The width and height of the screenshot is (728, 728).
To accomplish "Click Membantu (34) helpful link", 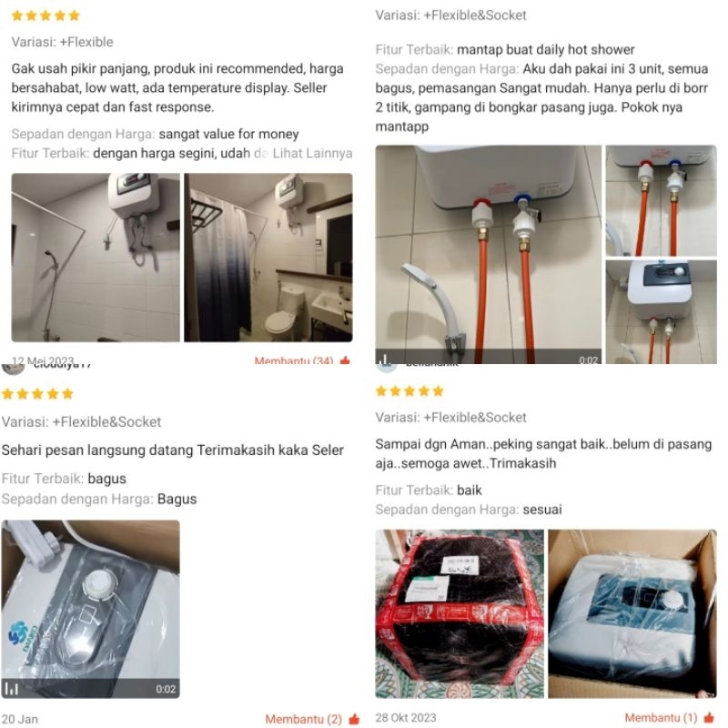I will point(293,360).
